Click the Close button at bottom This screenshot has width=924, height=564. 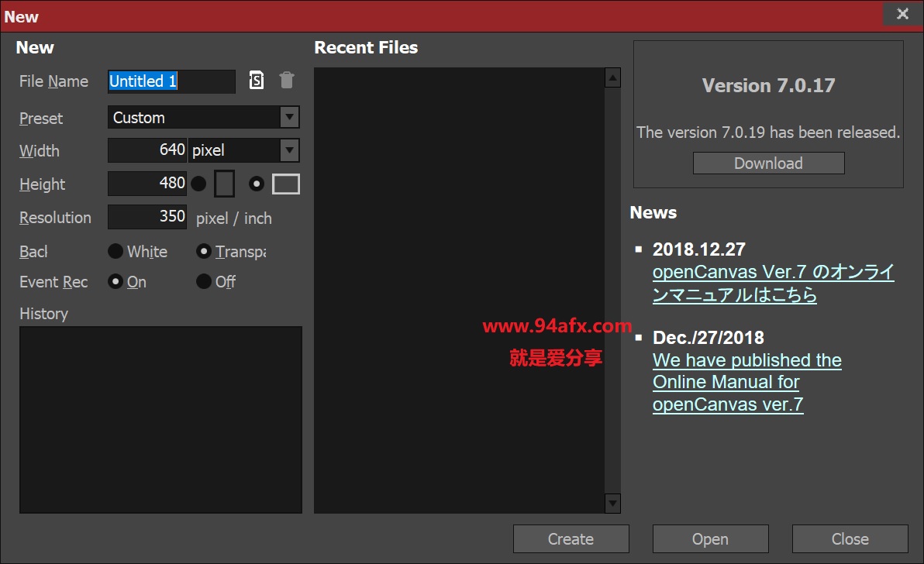click(850, 538)
